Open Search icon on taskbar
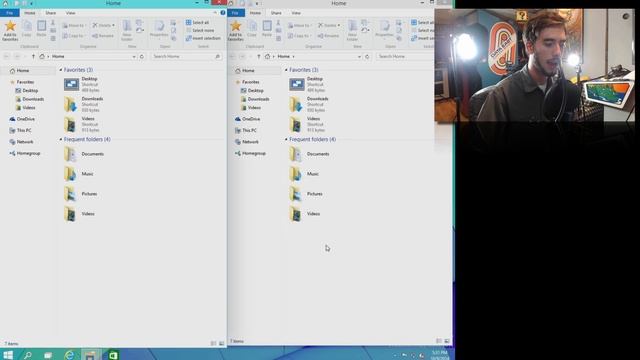The width and height of the screenshot is (640, 360). 28,355
